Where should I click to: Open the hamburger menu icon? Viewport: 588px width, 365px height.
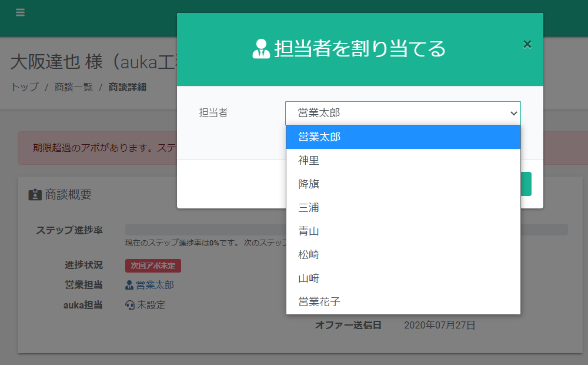(x=20, y=12)
